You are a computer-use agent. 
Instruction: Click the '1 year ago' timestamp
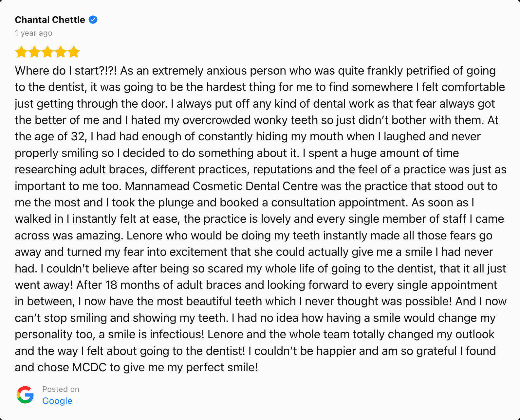pos(33,33)
